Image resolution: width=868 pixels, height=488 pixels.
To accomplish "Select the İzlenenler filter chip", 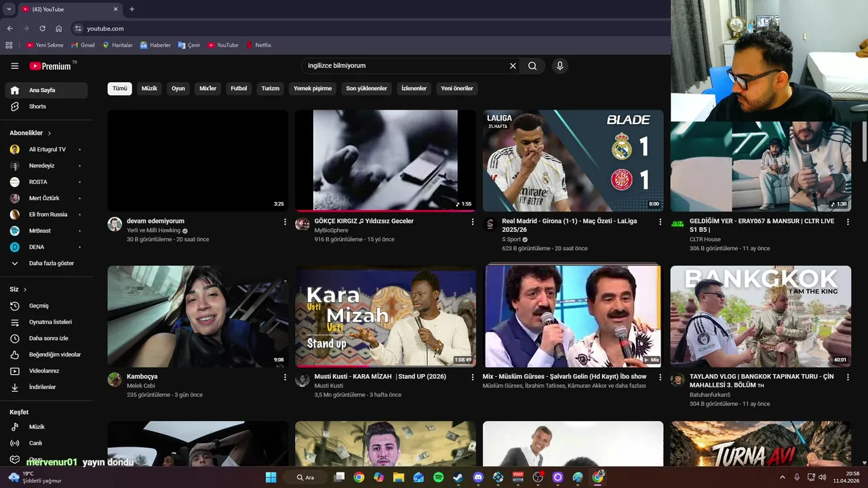I will (414, 88).
